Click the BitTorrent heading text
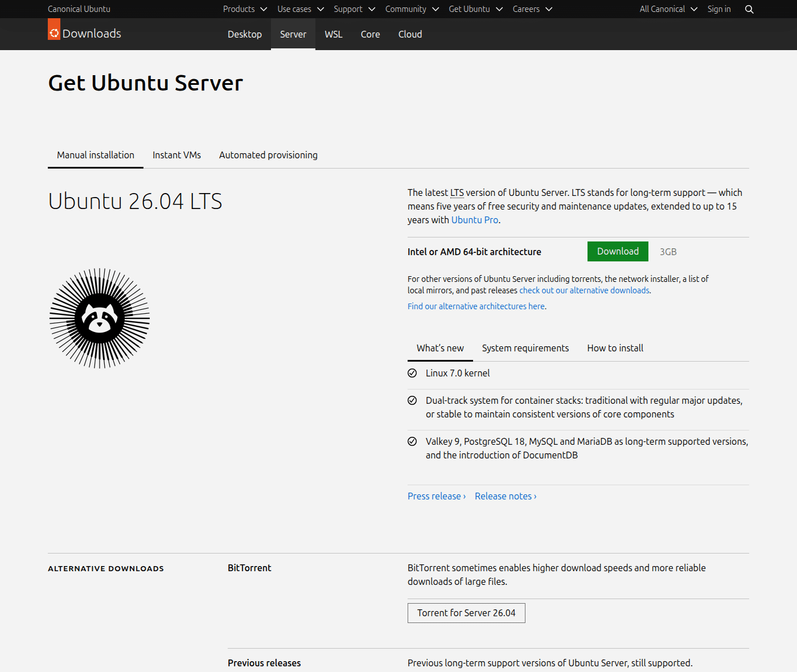 249,568
